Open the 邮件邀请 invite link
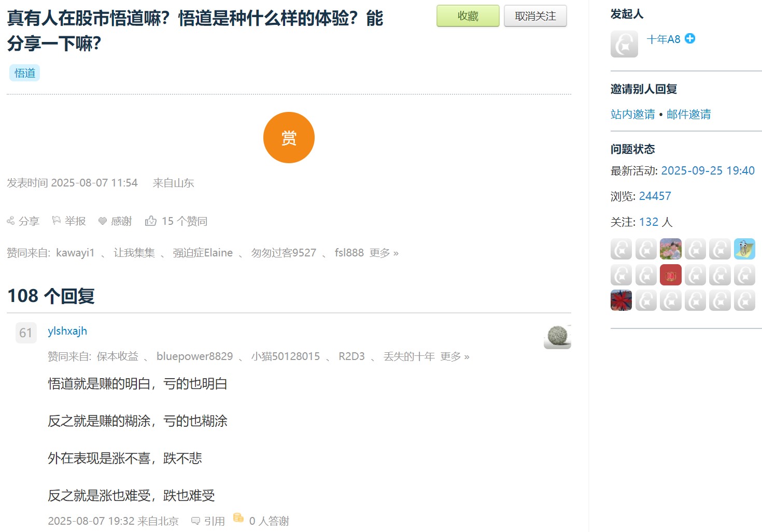762x532 pixels. click(x=688, y=114)
